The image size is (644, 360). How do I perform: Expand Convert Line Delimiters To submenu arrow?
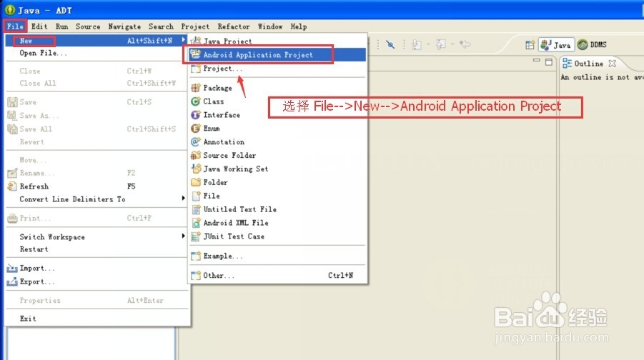183,199
